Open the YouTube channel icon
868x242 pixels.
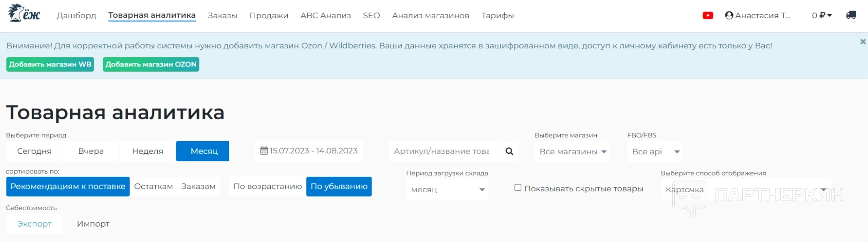point(708,15)
